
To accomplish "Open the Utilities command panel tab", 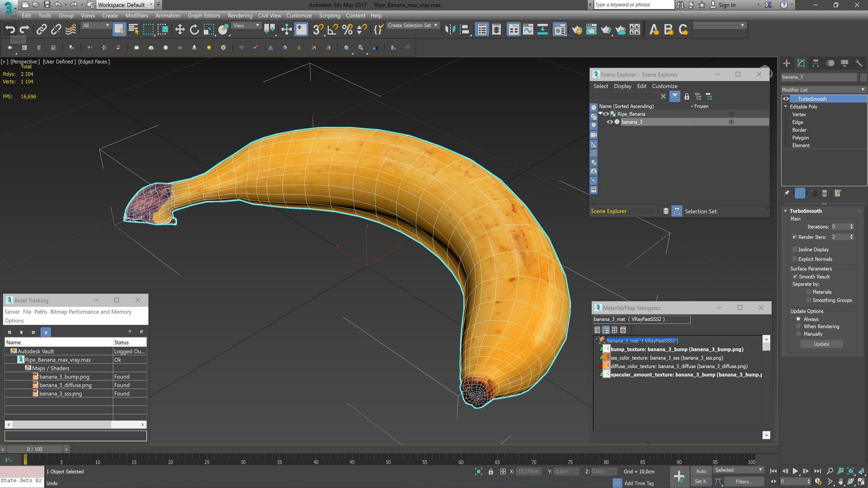I will [859, 63].
